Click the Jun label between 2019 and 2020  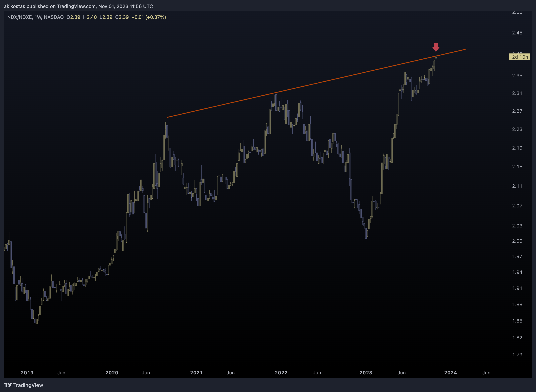tap(61, 373)
